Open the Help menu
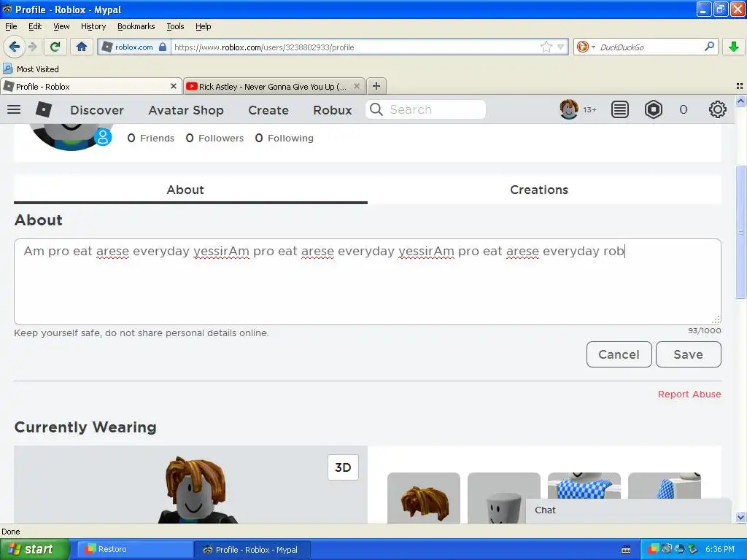Viewport: 747px width, 560px height. pos(204,26)
